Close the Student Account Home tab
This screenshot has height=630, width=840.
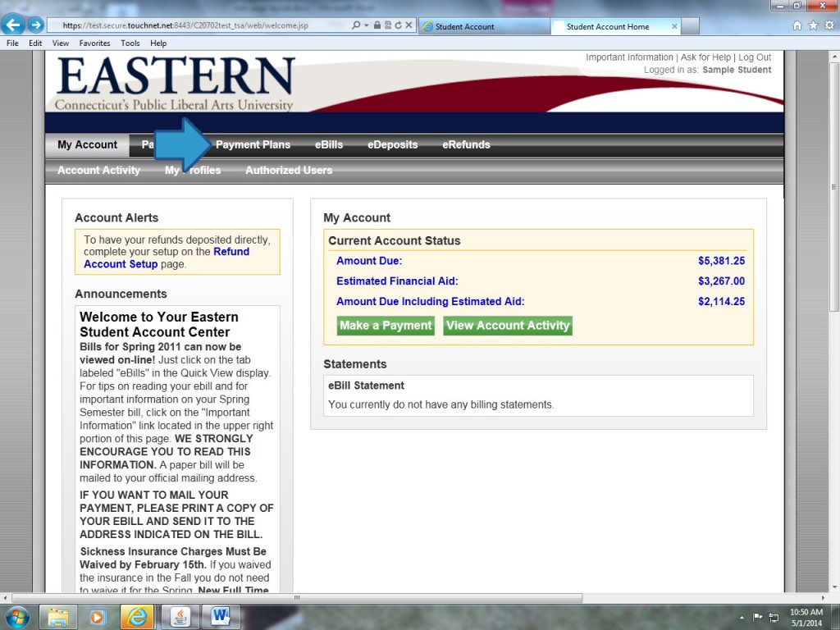[674, 26]
